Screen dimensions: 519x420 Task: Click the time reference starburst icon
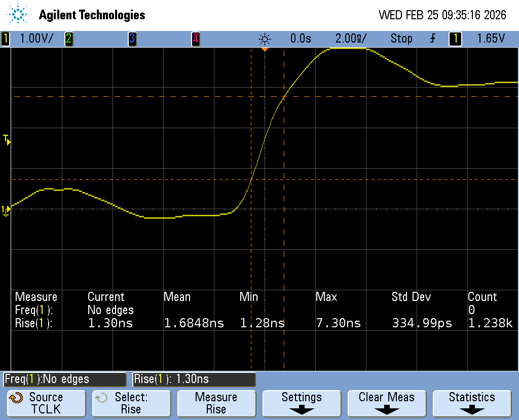coord(265,39)
